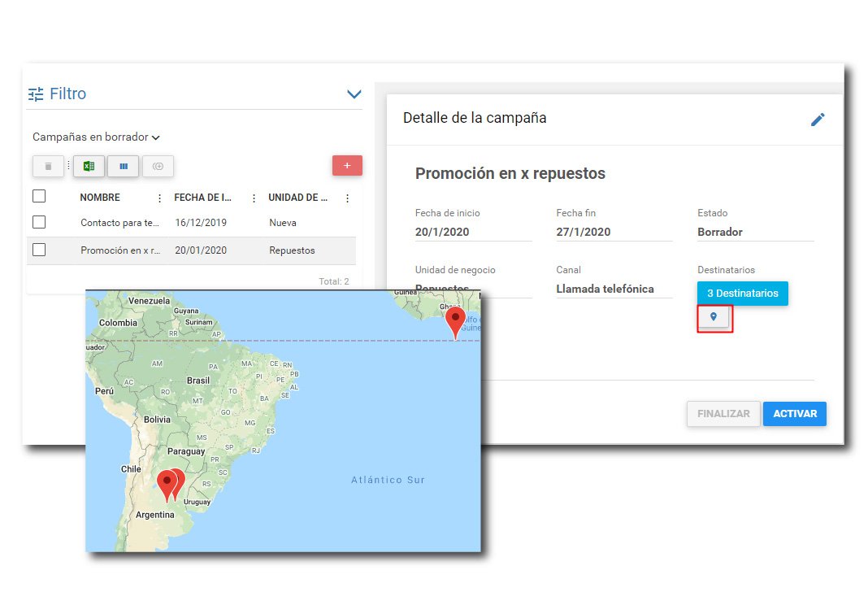Screen dimensions: 868x605
Task: Open the column chooser icon
Action: coord(124,166)
